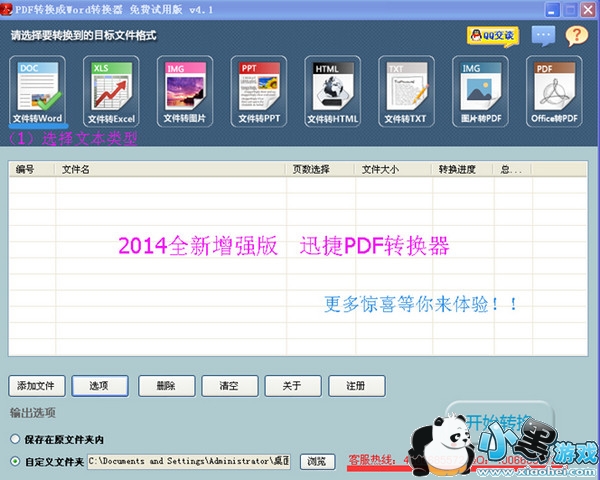Pick the 图片转PDF icon

click(x=480, y=91)
